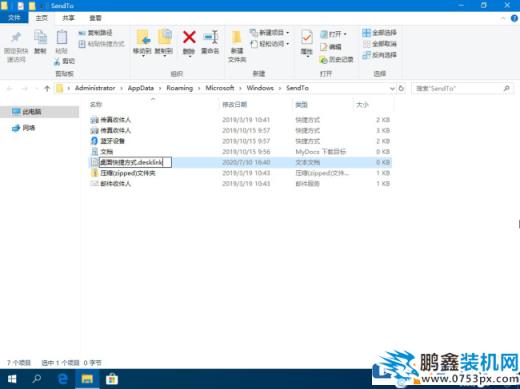Image resolution: width=520 pixels, height=389 pixels.
Task: Click Select none (全部取消) in ribbon
Action: [380, 44]
